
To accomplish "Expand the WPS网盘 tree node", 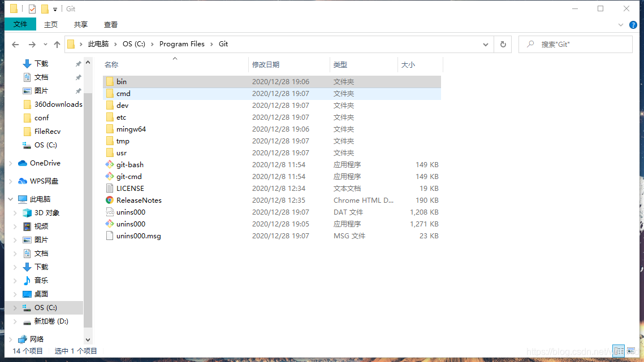I will point(11,181).
